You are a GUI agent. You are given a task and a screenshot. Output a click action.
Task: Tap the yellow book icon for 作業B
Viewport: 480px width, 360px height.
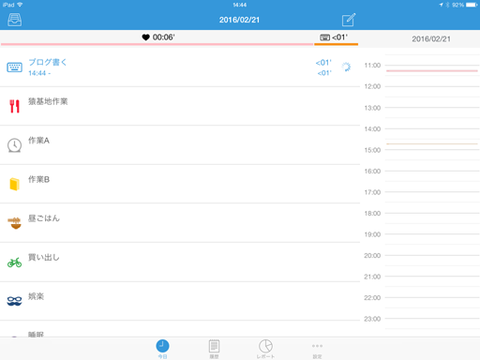[x=14, y=184]
